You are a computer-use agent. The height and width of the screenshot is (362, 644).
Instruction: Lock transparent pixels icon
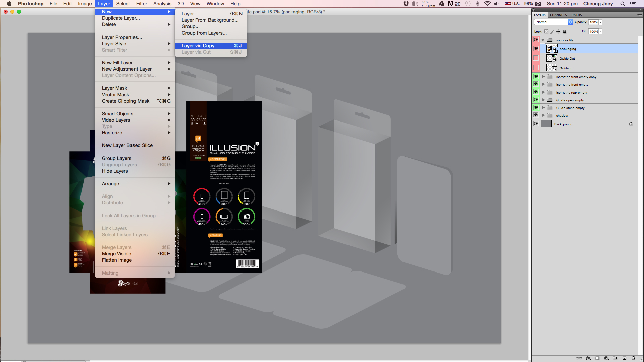546,32
